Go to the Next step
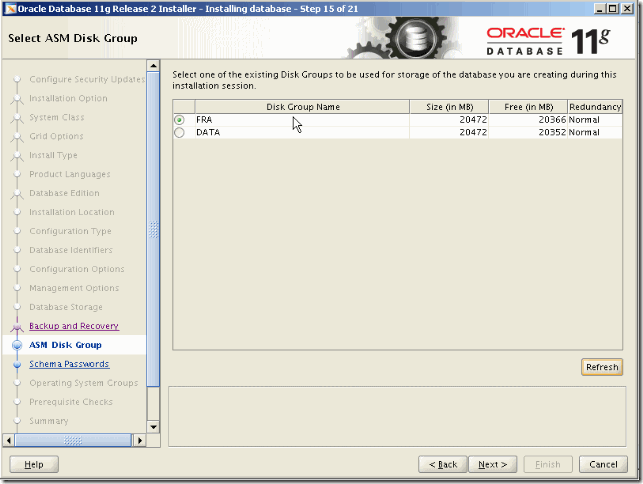Image resolution: width=643 pixels, height=484 pixels. 493,464
